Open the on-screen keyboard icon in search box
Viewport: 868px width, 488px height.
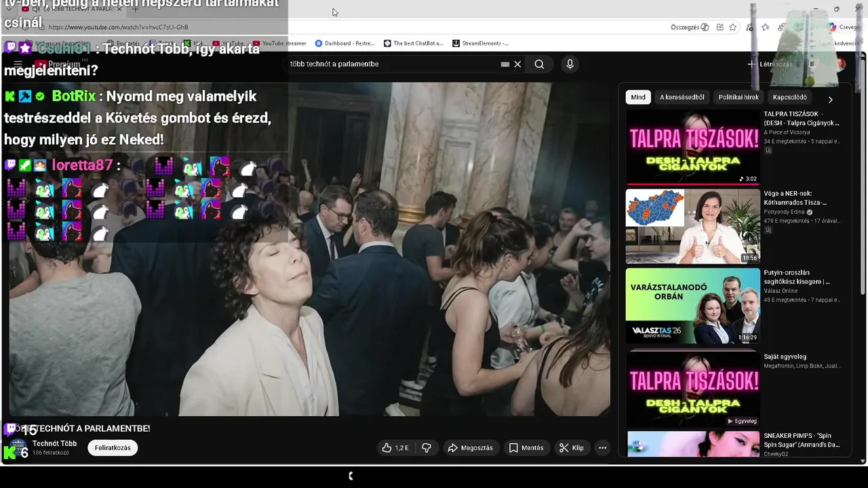point(505,64)
